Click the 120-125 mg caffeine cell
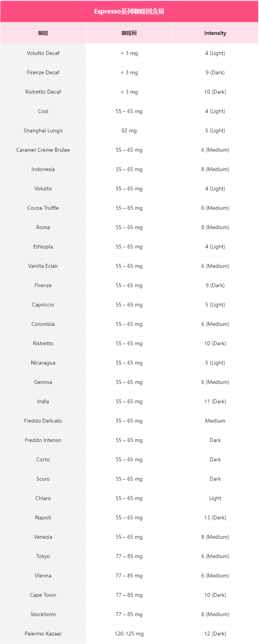 (129, 634)
